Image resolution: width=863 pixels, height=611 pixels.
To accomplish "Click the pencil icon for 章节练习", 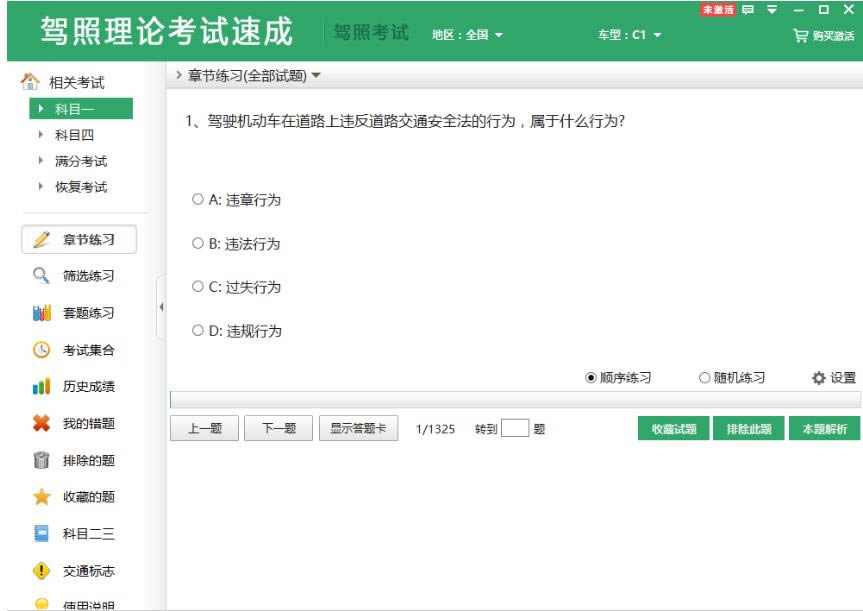I will [x=42, y=239].
